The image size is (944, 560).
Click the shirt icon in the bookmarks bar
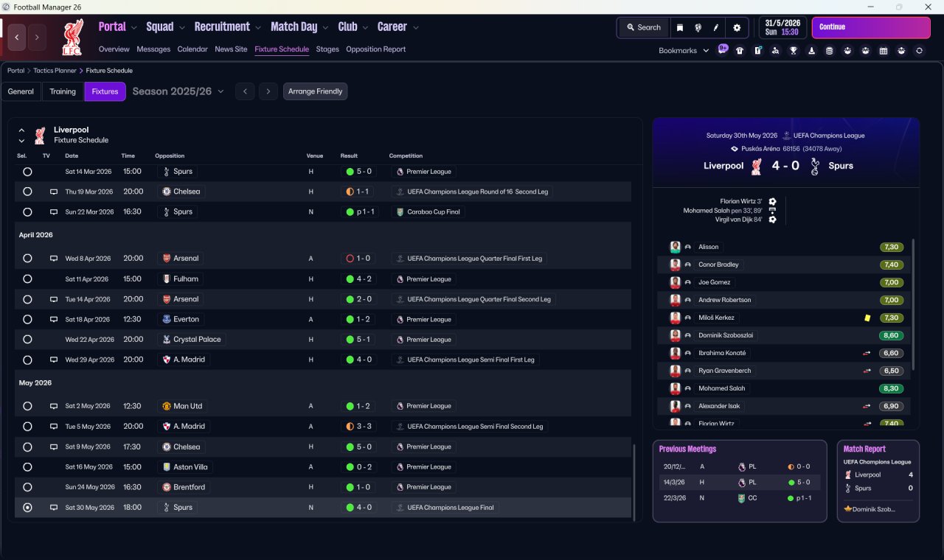[740, 51]
